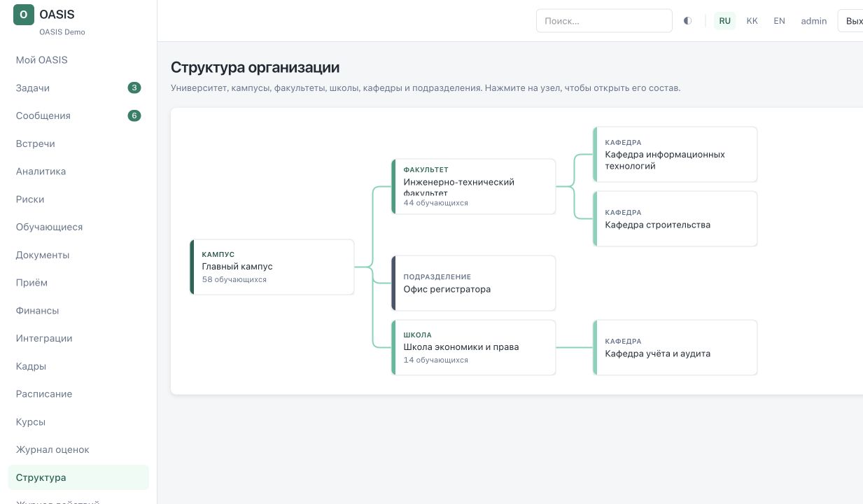Open Интеграции in the sidebar

coord(78,338)
